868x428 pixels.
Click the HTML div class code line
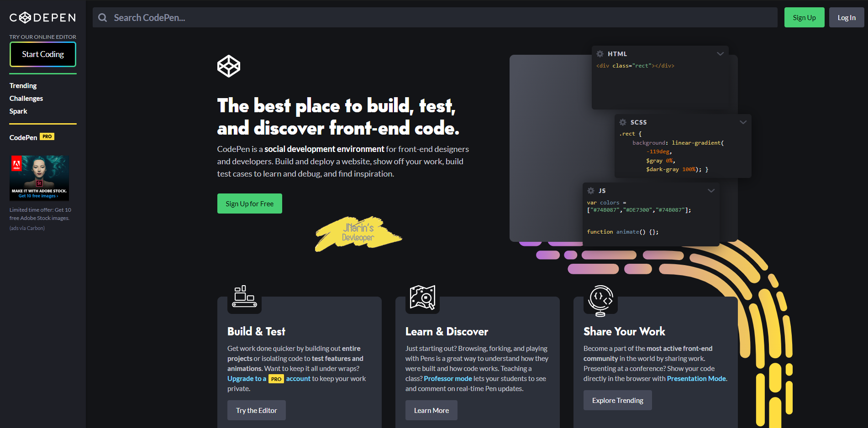point(635,66)
